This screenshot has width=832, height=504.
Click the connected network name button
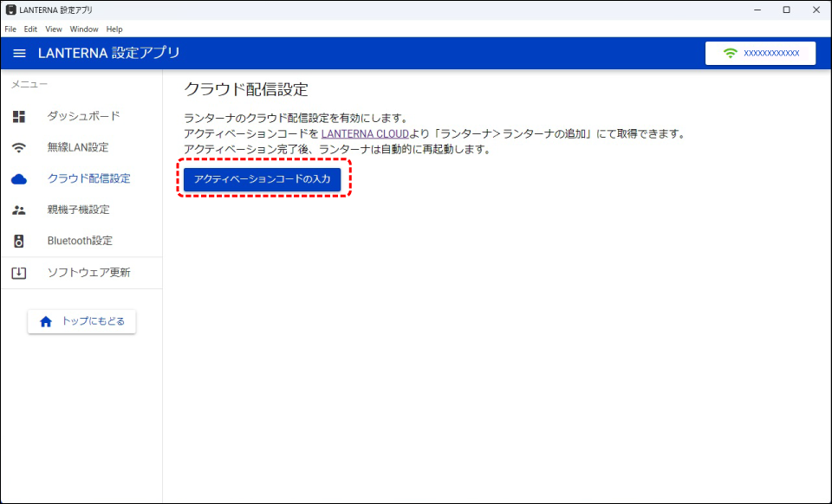coord(760,54)
